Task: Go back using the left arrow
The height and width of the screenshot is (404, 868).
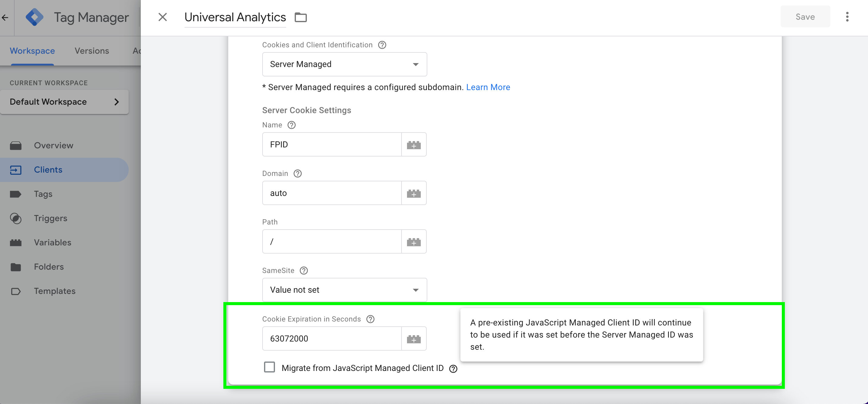Action: 5,18
